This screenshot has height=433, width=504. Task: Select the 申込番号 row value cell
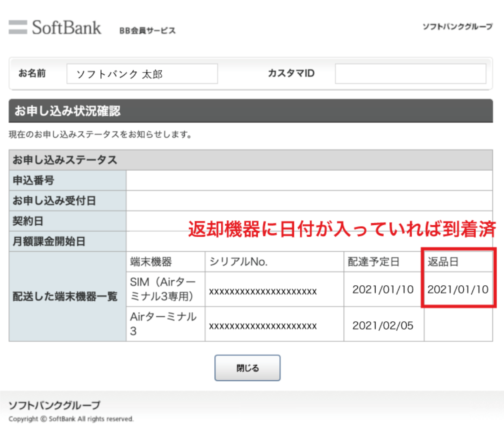[x=310, y=180]
